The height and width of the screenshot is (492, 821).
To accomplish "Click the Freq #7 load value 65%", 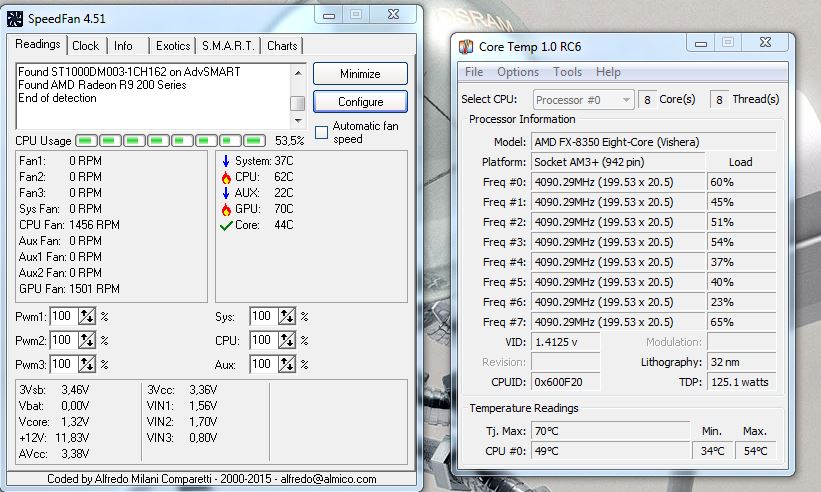I will pyautogui.click(x=741, y=322).
